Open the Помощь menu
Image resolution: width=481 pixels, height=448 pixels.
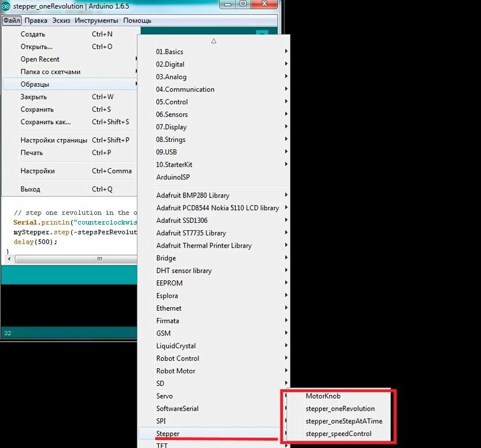click(137, 20)
